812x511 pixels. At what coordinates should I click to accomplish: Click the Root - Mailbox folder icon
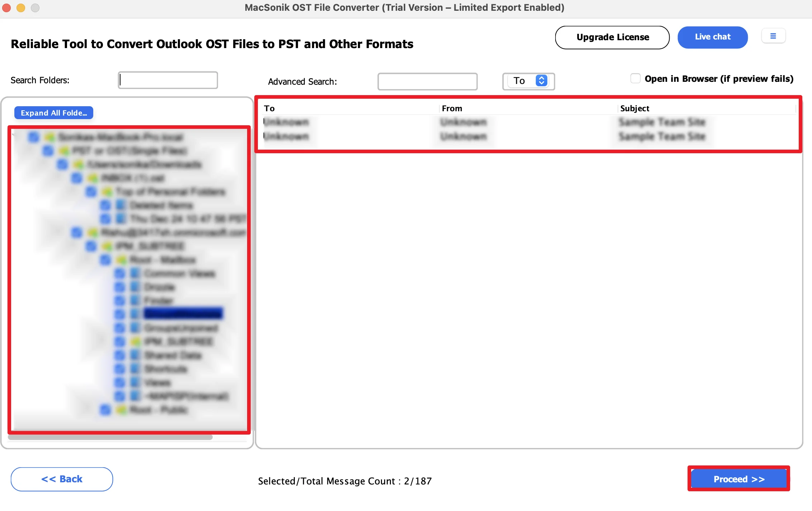122,260
